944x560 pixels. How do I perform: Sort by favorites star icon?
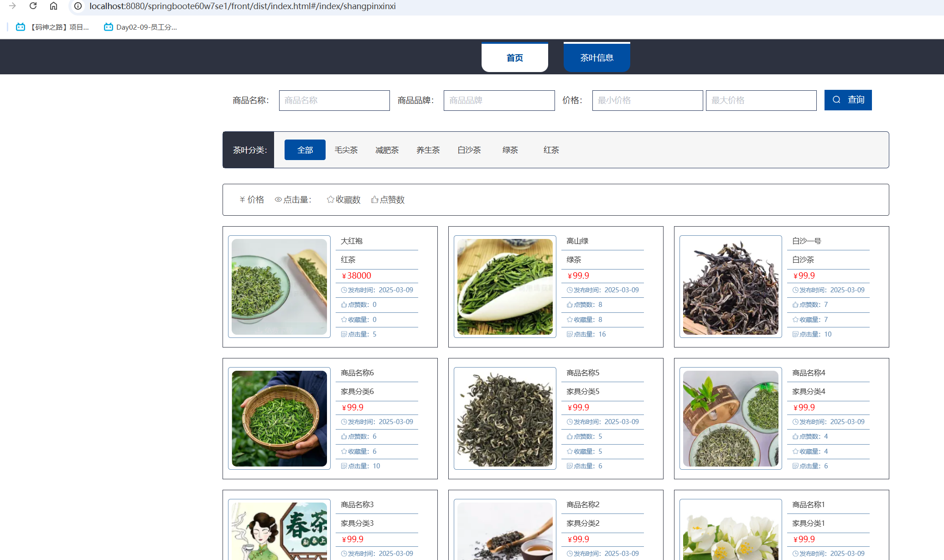[x=331, y=200]
